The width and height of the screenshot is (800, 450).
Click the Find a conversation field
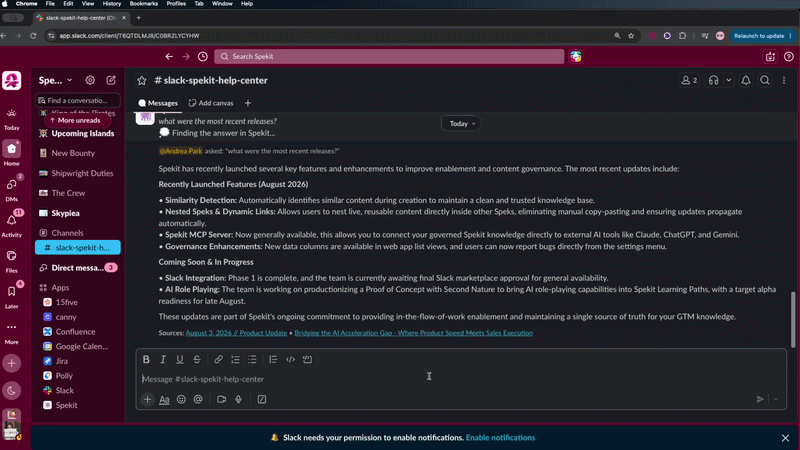tap(78, 101)
